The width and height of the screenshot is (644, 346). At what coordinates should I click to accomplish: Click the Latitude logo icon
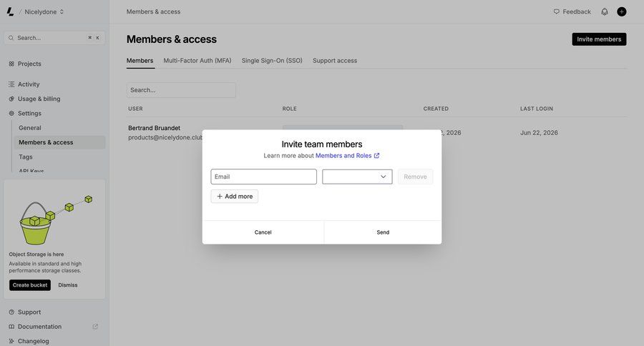10,11
